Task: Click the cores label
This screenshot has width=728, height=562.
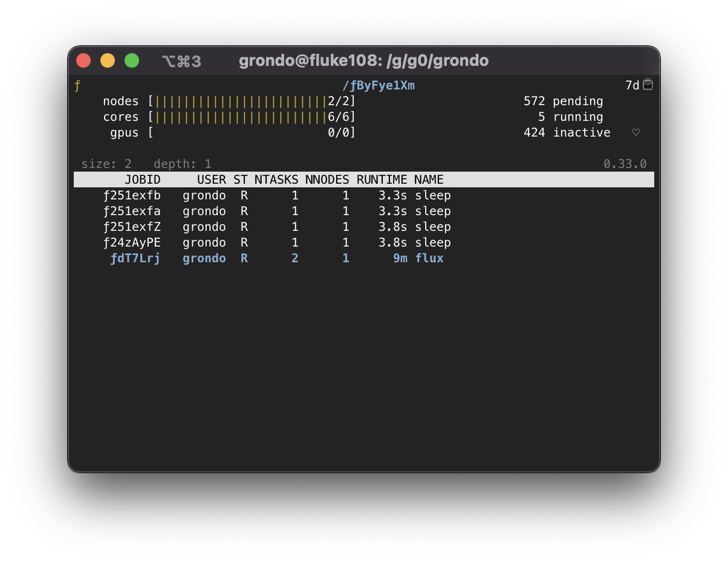Action: (121, 117)
